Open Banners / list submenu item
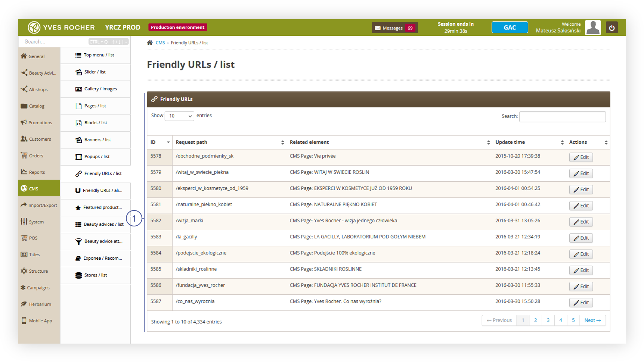This screenshot has height=363, width=644. 96,140
